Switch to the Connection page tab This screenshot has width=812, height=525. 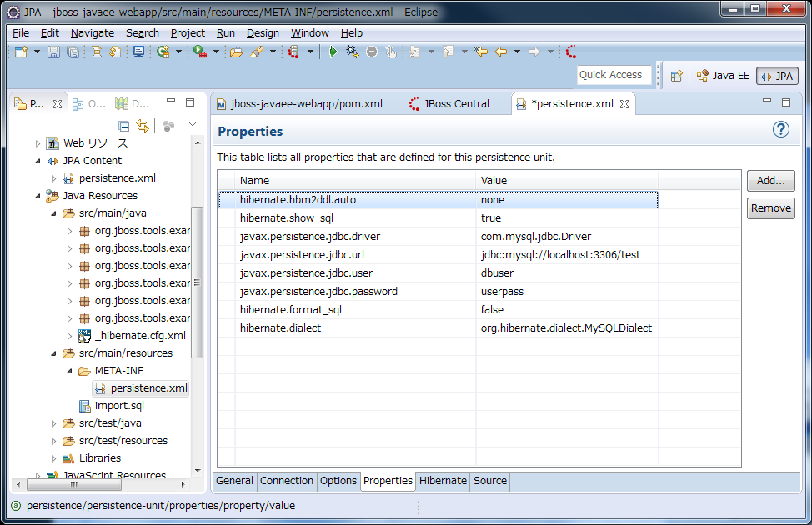click(x=287, y=481)
